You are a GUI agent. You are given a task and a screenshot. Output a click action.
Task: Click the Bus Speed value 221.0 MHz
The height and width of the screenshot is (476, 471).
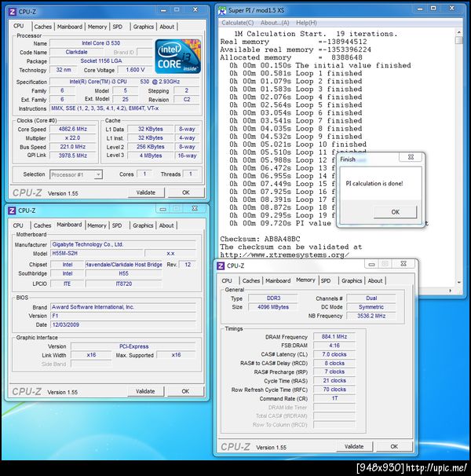click(x=73, y=147)
